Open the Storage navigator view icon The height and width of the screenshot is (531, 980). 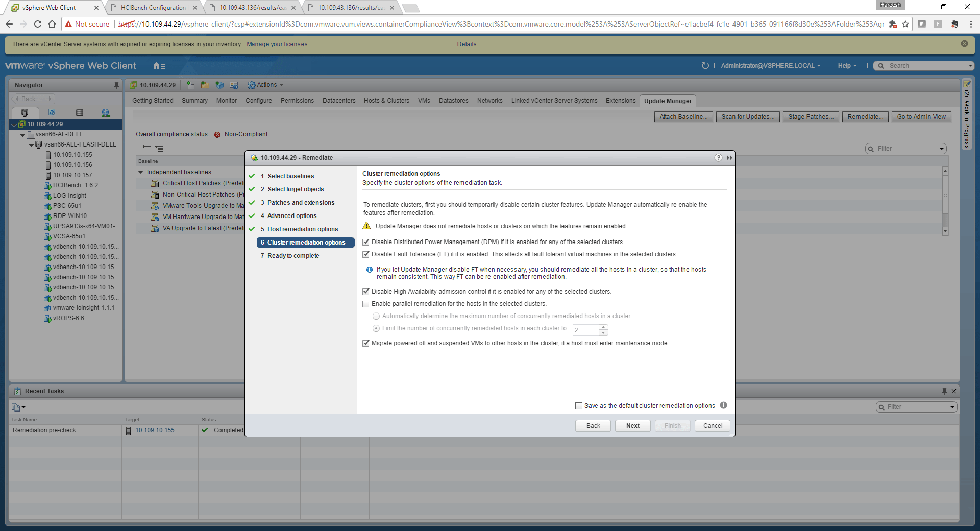click(79, 113)
